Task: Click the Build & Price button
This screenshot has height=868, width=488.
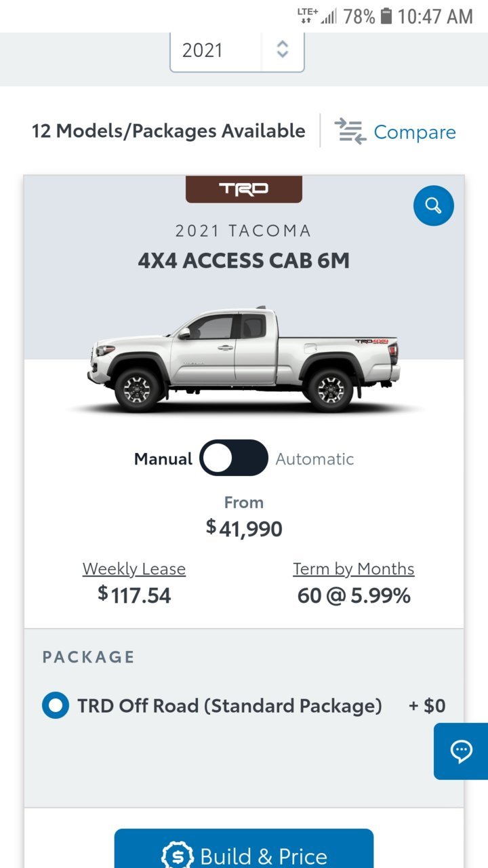Action: (x=244, y=850)
